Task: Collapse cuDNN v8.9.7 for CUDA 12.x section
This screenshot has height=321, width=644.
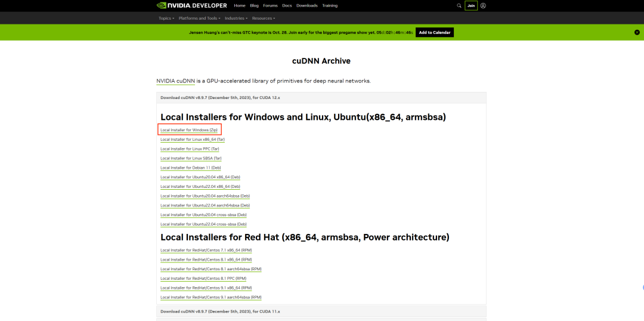Action: click(x=321, y=98)
